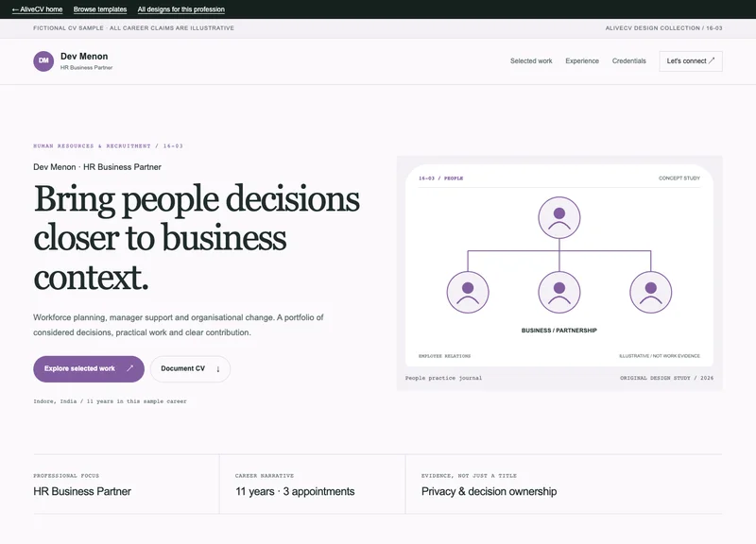
Task: Click 'CAREER NARRATIVE' label
Action: point(265,476)
